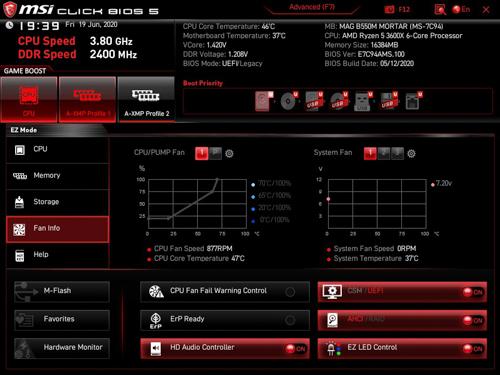Screen dimensions: 500x375
Task: Open Hardware Monitor
Action: [62, 348]
